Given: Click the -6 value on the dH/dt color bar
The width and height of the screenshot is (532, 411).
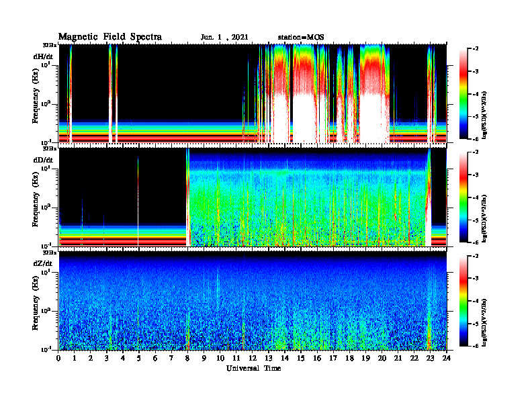Looking at the screenshot, I should 475,139.
